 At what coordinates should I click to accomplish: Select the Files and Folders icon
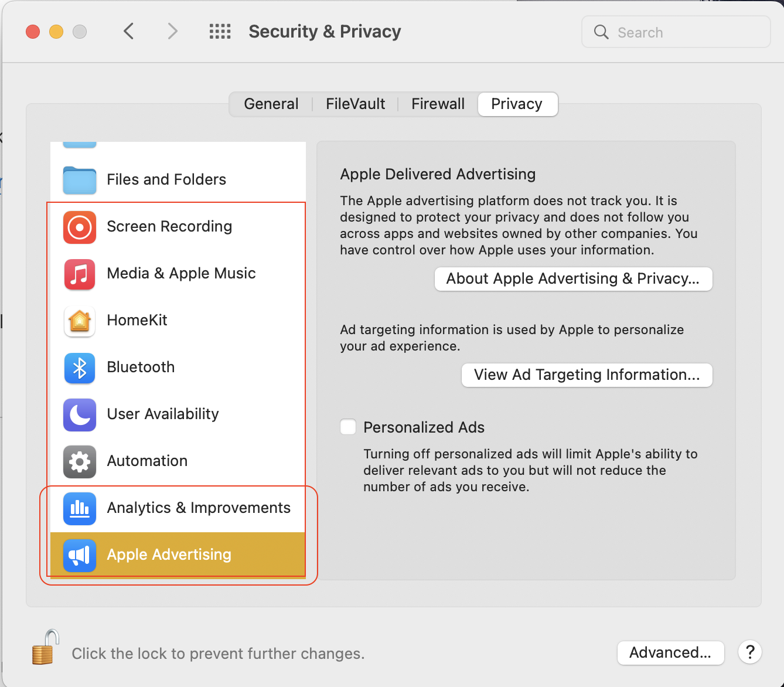click(80, 180)
